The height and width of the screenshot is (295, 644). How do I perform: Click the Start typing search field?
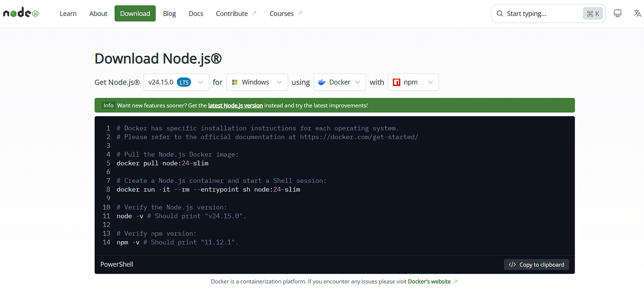pos(548,14)
